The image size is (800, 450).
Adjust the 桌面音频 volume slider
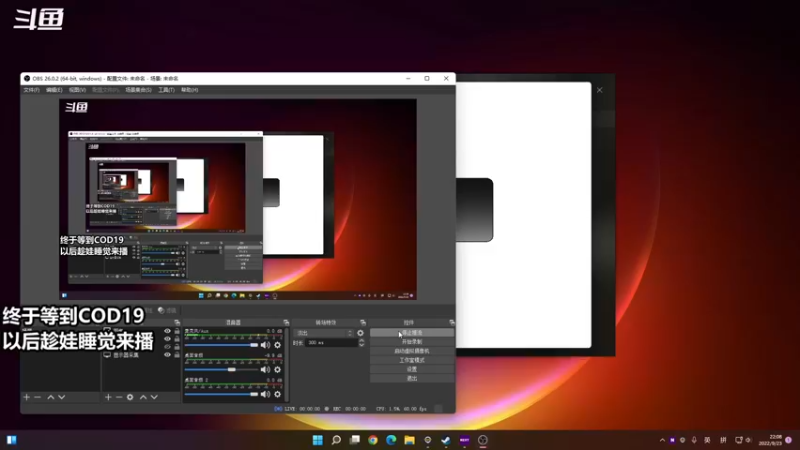(x=221, y=369)
